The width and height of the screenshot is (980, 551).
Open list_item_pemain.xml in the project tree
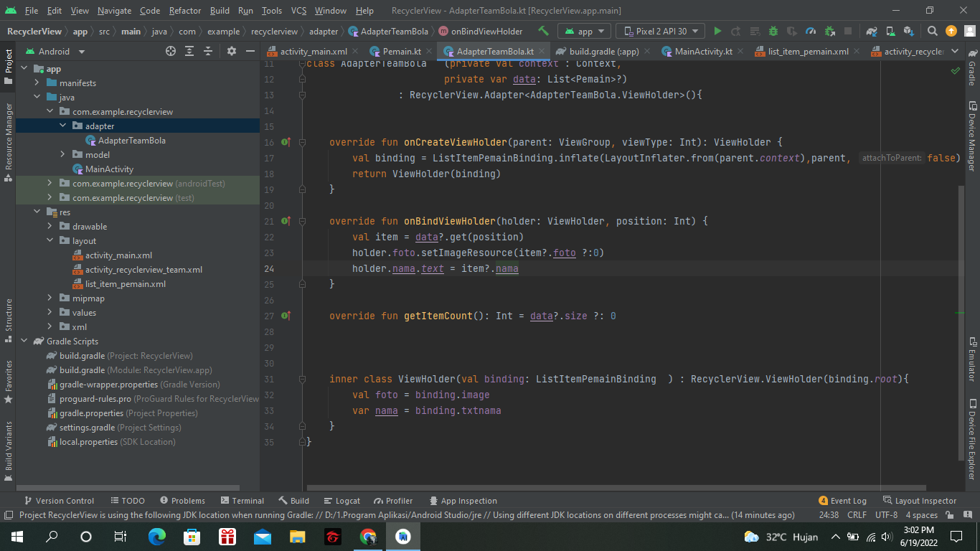[126, 284]
